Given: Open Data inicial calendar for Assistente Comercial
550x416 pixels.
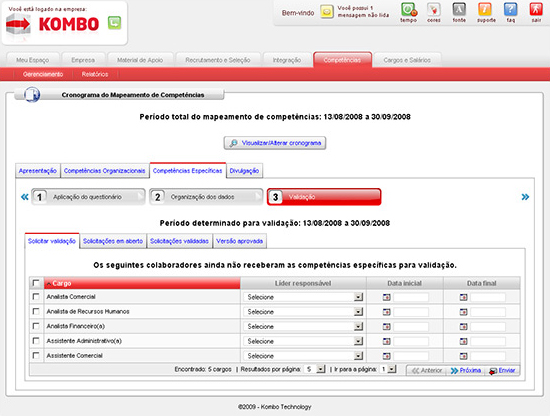Looking at the screenshot, I should (386, 356).
